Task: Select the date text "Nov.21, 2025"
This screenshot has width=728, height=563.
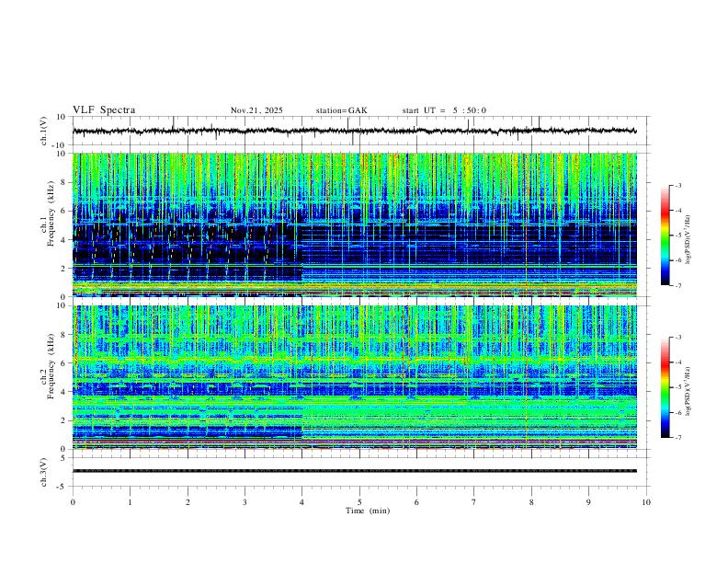Action: click(256, 110)
